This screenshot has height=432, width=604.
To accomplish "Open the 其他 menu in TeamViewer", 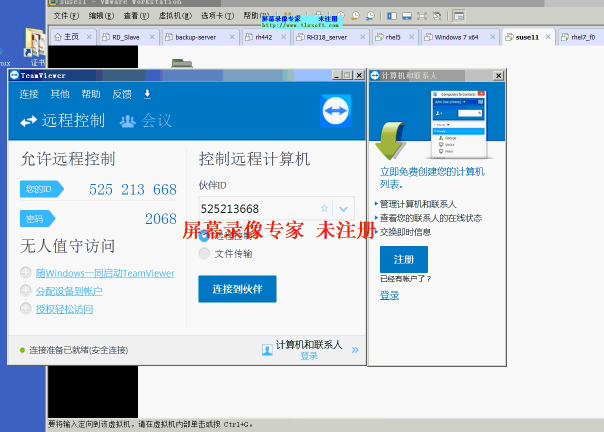I will tap(60, 94).
